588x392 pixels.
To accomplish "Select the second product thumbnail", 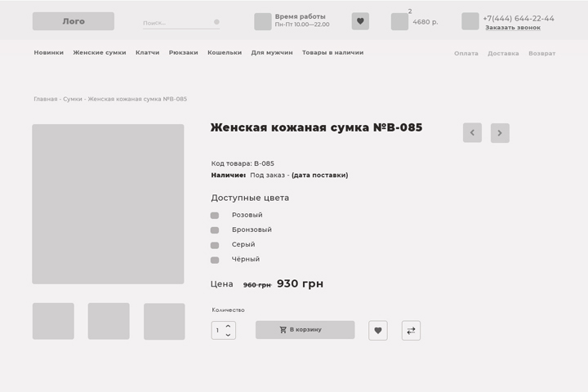I will click(109, 321).
